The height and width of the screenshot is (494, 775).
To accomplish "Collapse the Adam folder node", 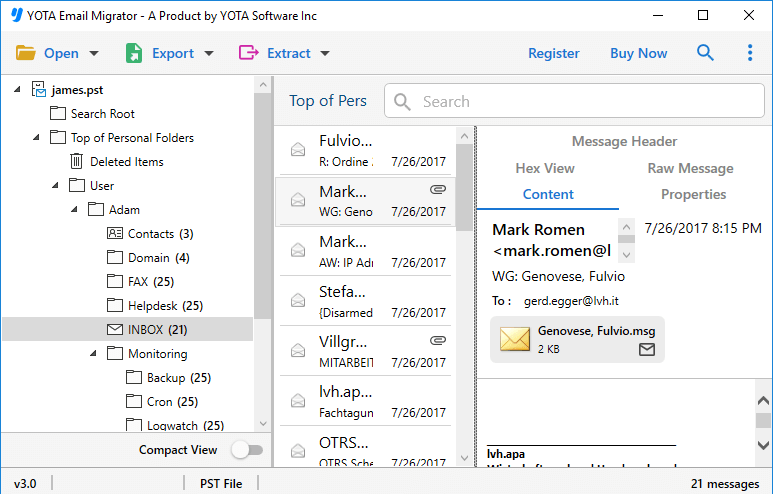I will [74, 209].
